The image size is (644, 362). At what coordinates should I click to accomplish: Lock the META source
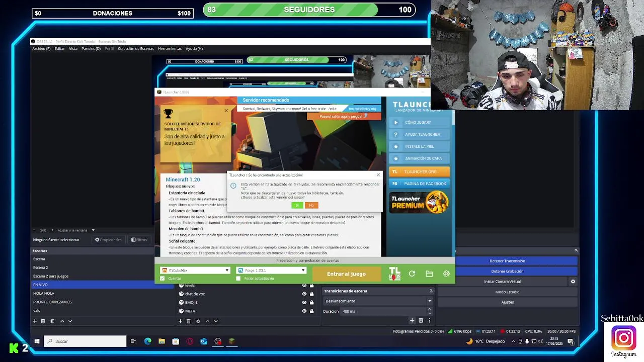(311, 311)
